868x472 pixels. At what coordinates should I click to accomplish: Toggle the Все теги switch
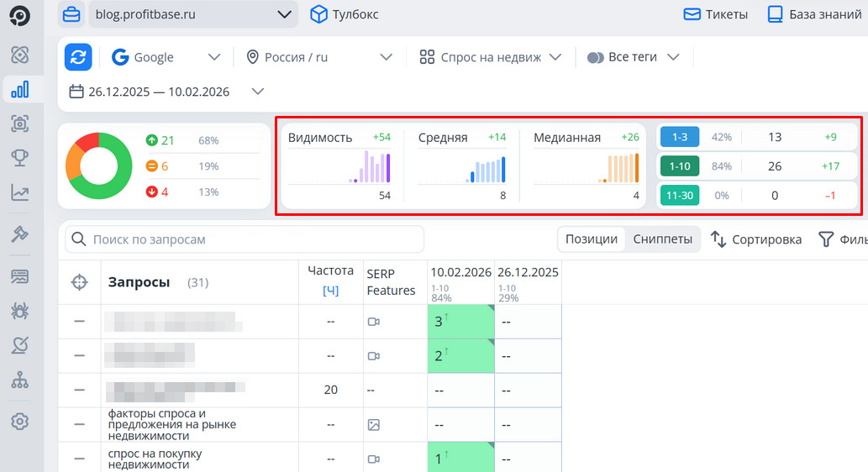tap(595, 57)
